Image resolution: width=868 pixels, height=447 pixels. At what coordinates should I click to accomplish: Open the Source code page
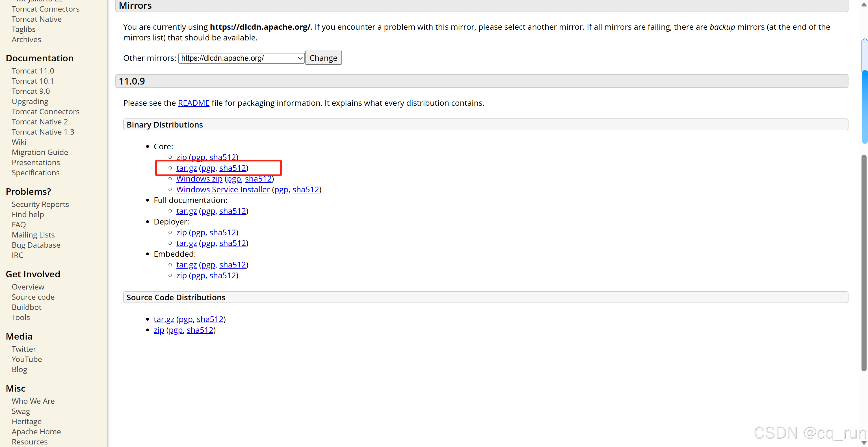click(x=33, y=297)
